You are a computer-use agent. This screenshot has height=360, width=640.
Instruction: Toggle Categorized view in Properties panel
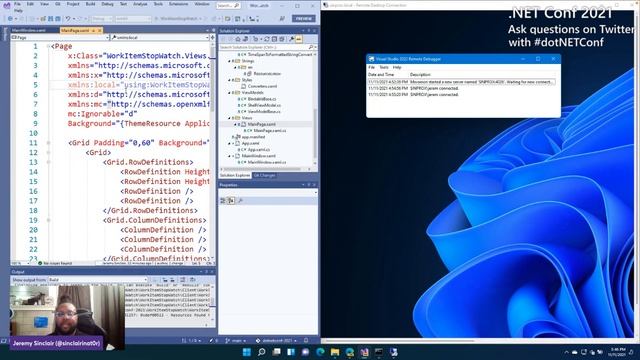(x=223, y=200)
